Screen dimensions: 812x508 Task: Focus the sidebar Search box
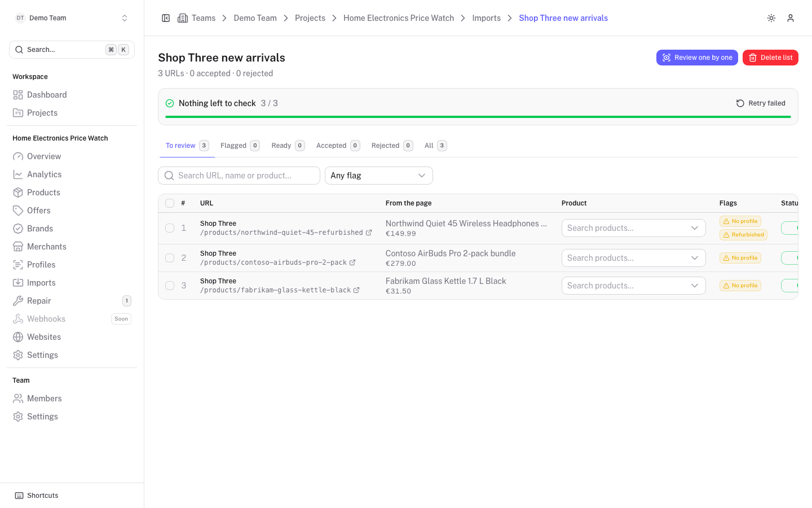pos(72,50)
